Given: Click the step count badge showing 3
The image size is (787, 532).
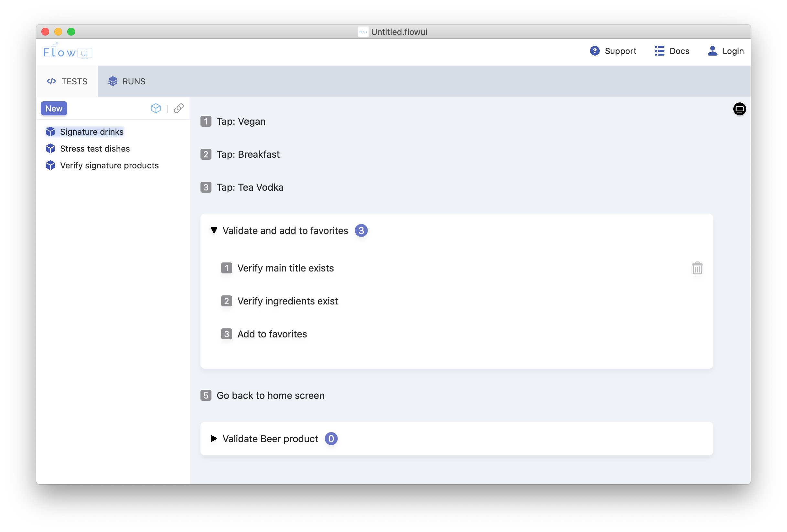Looking at the screenshot, I should click(361, 230).
